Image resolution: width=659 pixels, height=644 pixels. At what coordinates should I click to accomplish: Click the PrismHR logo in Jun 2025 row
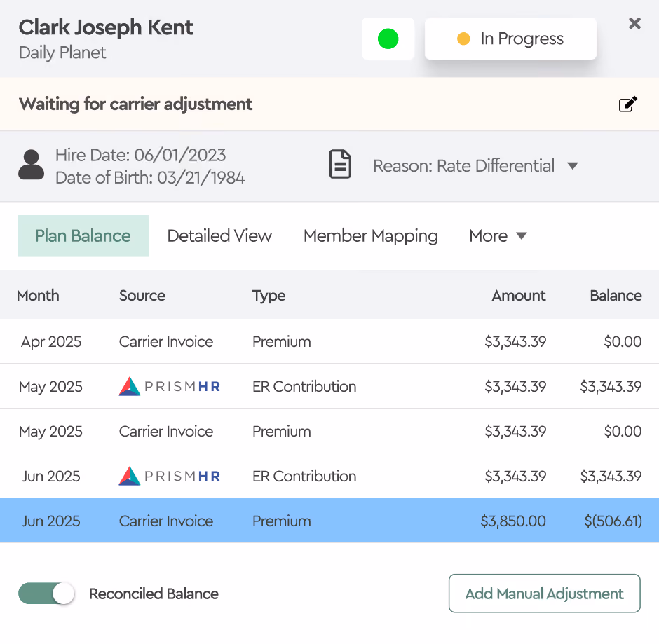pos(170,476)
